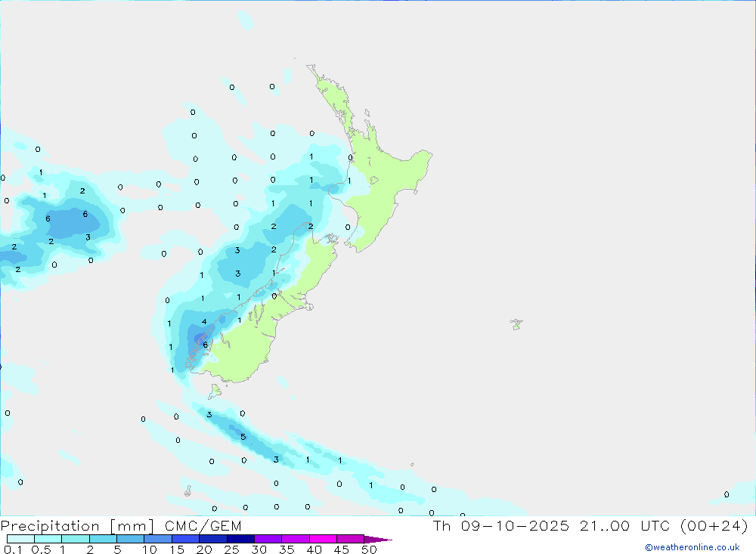Click the 30–35 mm purple legend swatch

pyautogui.click(x=268, y=539)
